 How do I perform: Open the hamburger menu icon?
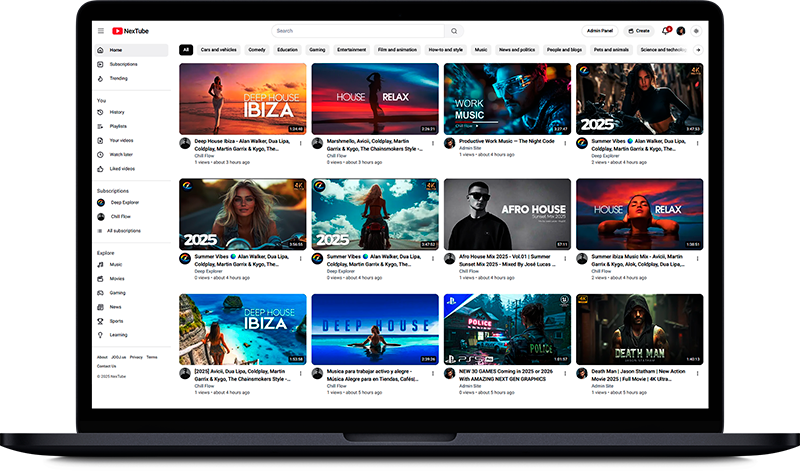click(x=101, y=31)
